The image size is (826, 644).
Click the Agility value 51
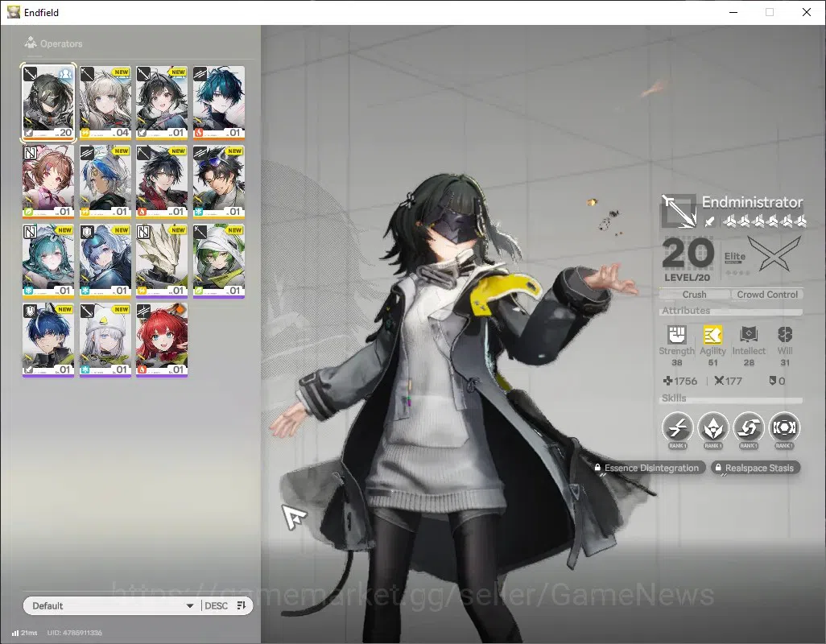(x=712, y=363)
